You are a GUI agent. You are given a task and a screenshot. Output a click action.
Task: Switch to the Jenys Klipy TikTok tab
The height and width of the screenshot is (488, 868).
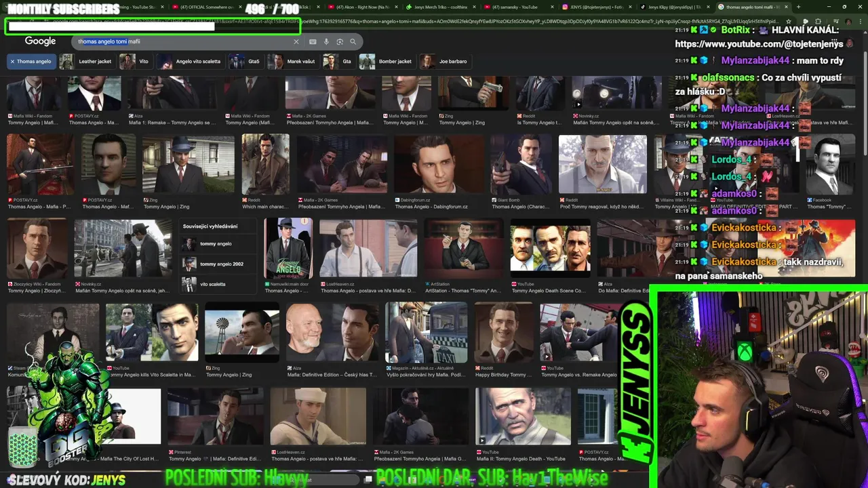click(x=675, y=7)
